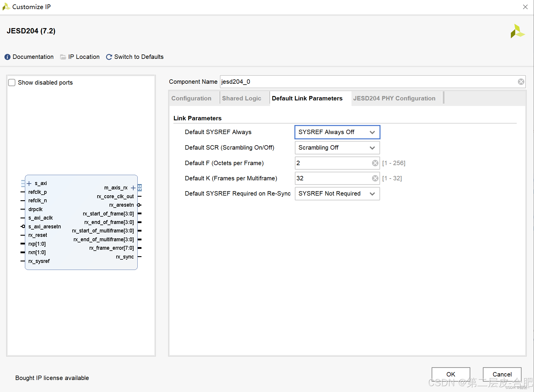Viewport: 534px width, 392px height.
Task: Click the Bought IP license available text
Action: click(52, 378)
